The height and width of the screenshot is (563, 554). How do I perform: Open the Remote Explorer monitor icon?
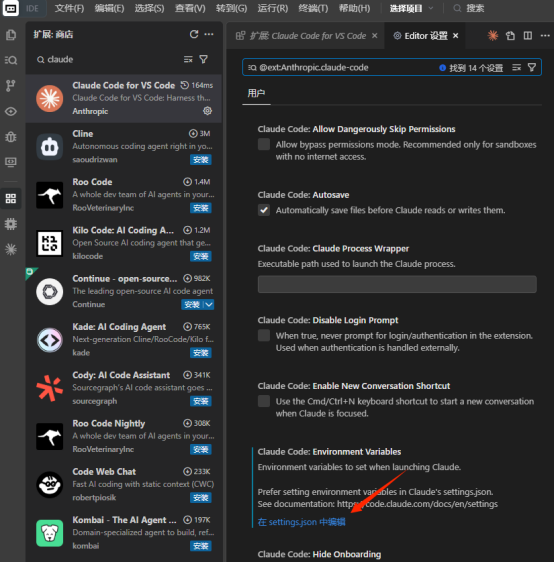pyautogui.click(x=11, y=162)
